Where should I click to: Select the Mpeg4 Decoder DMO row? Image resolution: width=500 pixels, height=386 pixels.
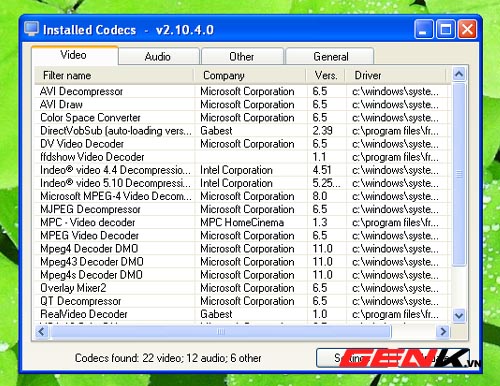(x=243, y=249)
